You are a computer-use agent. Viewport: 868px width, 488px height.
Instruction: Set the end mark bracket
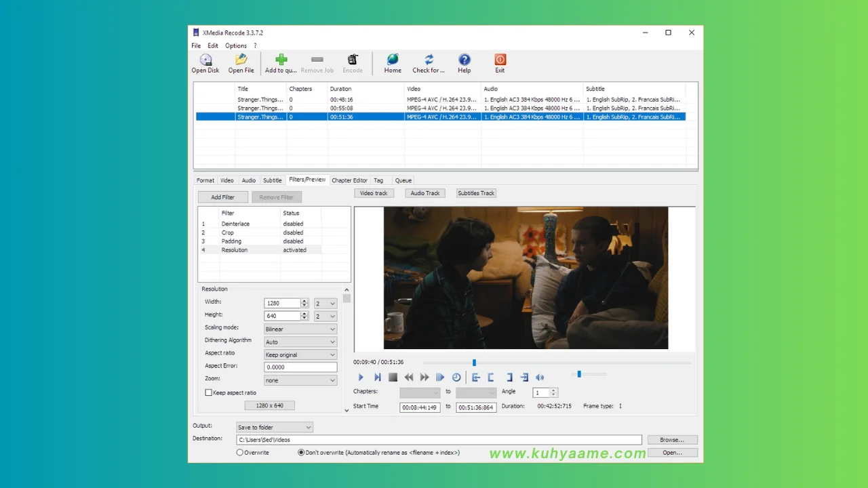pos(509,378)
